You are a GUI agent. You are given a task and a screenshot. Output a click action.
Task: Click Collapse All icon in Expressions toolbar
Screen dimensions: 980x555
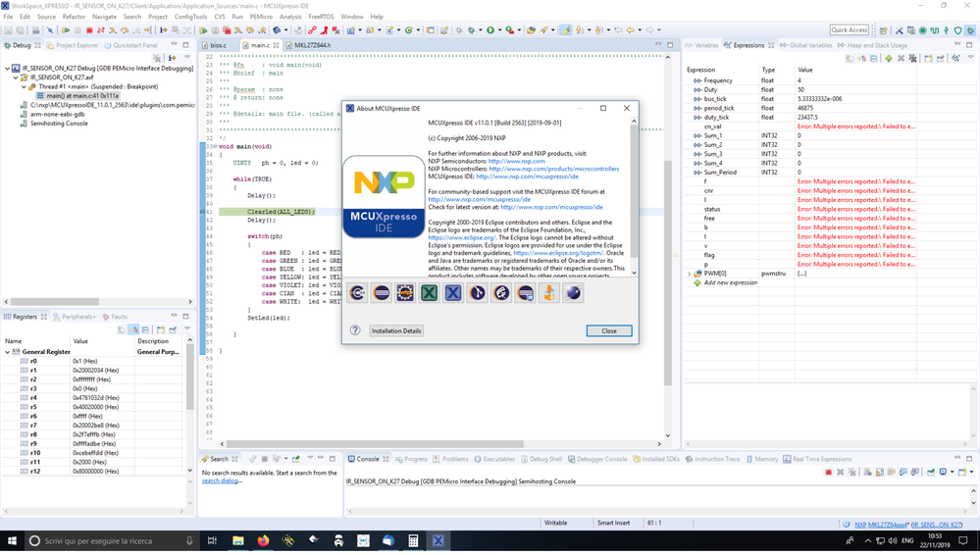tap(874, 58)
